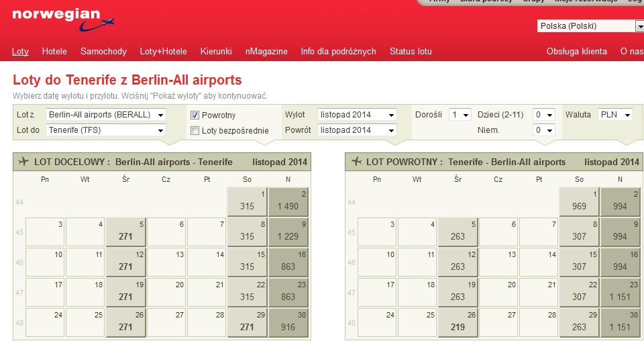This screenshot has width=644, height=343.
Task: Select return November 9 fare 994
Action: tap(620, 232)
